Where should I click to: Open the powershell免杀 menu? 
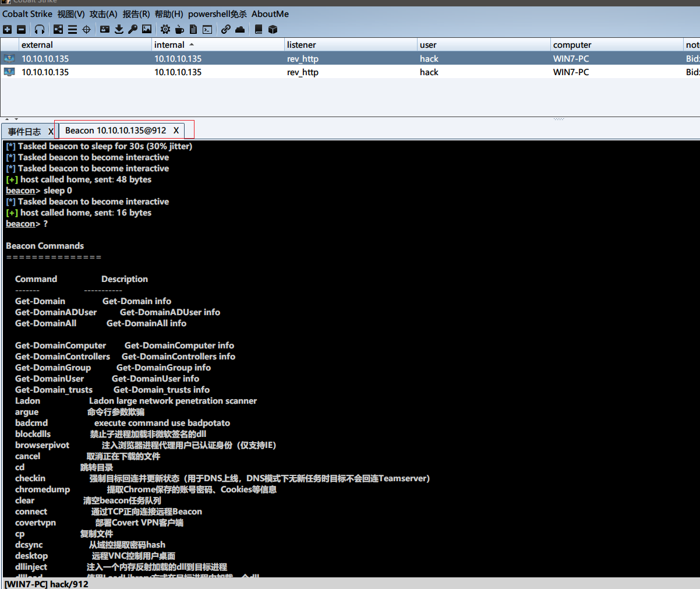pyautogui.click(x=217, y=14)
